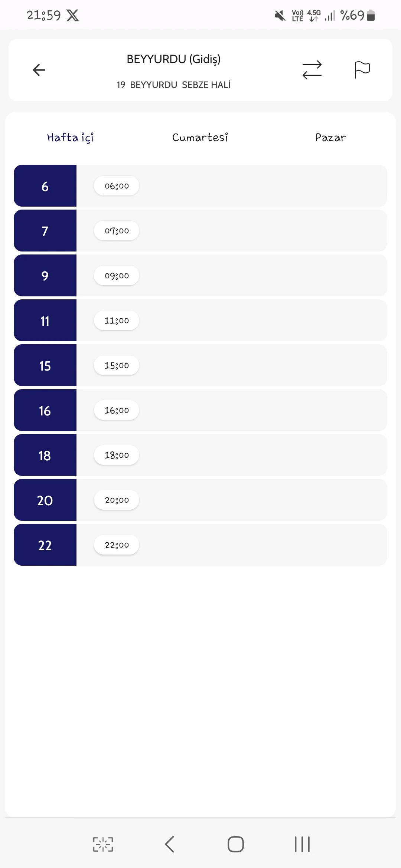Image resolution: width=401 pixels, height=868 pixels.
Task: Tap the screen capture icon in navigation bar
Action: (x=103, y=844)
